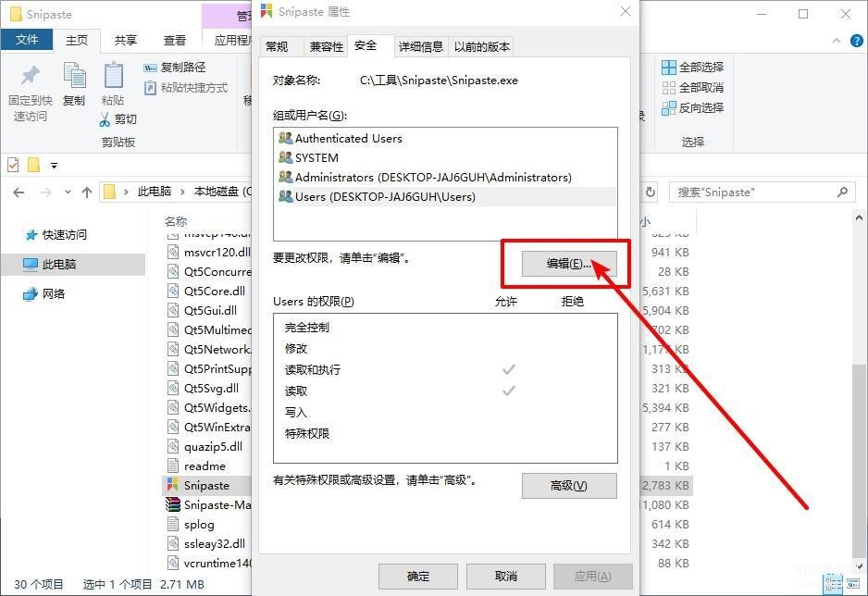Click the Select All icon

(x=669, y=68)
